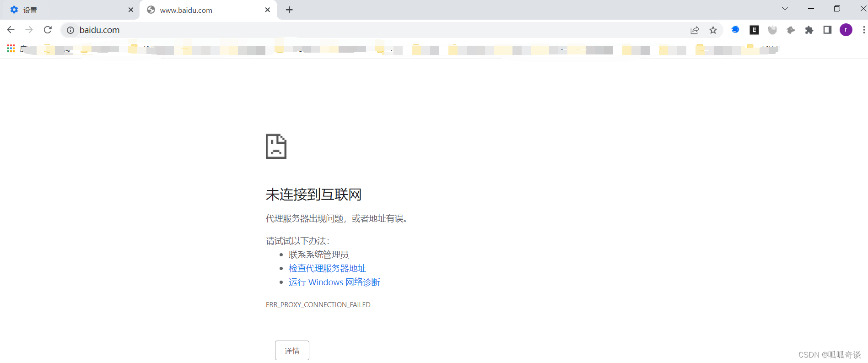Screen dimensions: 868x363
Task: Close the 设置 tab
Action: tap(131, 10)
